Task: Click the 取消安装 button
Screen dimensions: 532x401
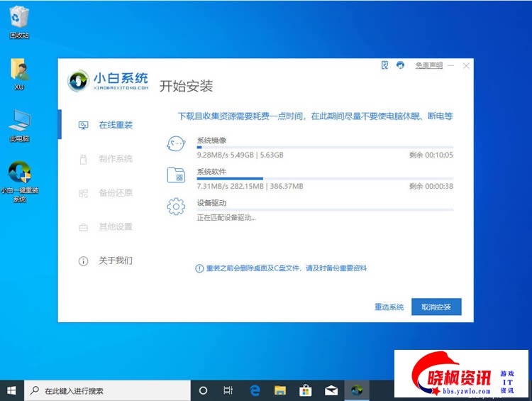Action: 436,307
